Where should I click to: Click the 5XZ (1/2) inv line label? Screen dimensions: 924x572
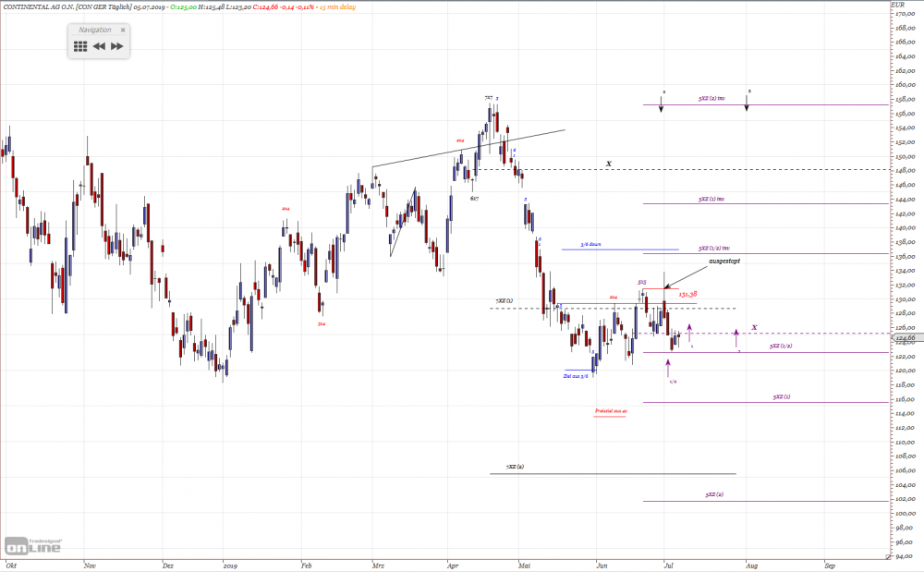[713, 249]
